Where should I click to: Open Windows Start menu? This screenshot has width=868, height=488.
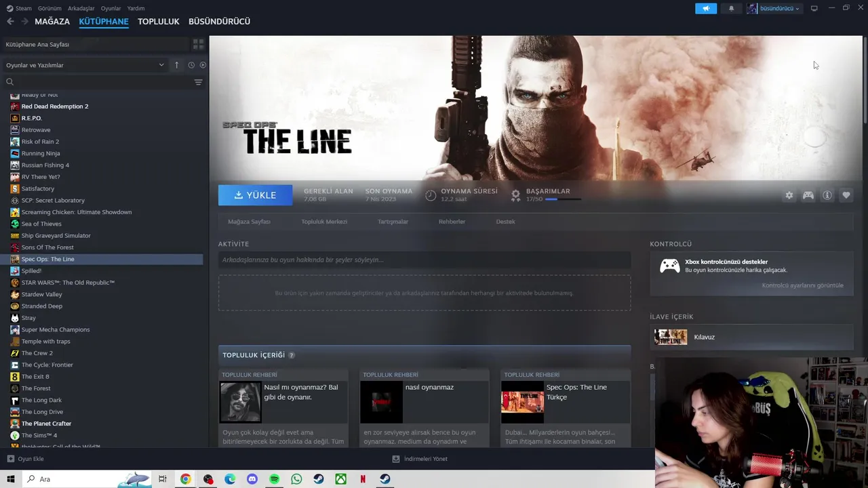pyautogui.click(x=11, y=479)
